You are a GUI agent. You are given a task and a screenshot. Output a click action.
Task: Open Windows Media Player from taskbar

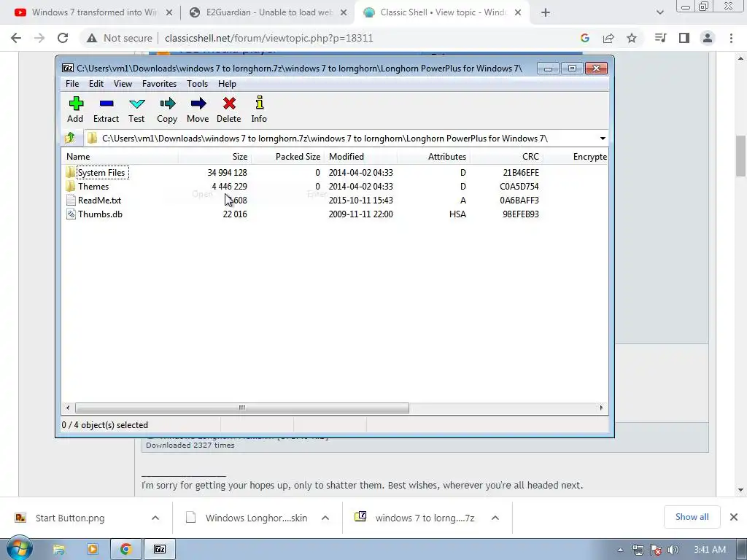93,550
